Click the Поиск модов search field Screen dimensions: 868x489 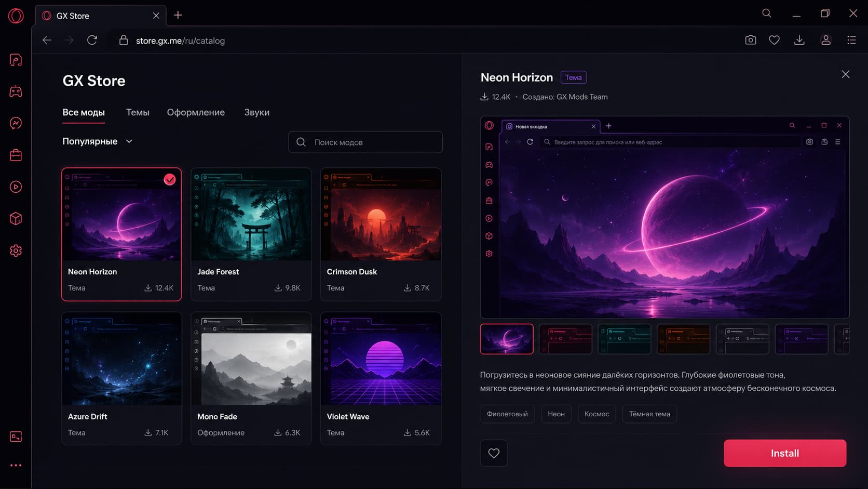pos(365,142)
